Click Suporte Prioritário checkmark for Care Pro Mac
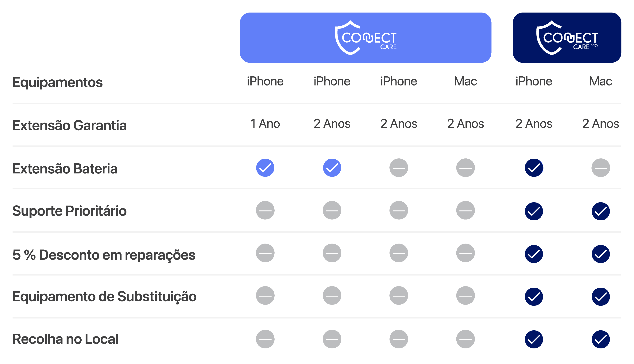The height and width of the screenshot is (364, 634). pyautogui.click(x=601, y=211)
